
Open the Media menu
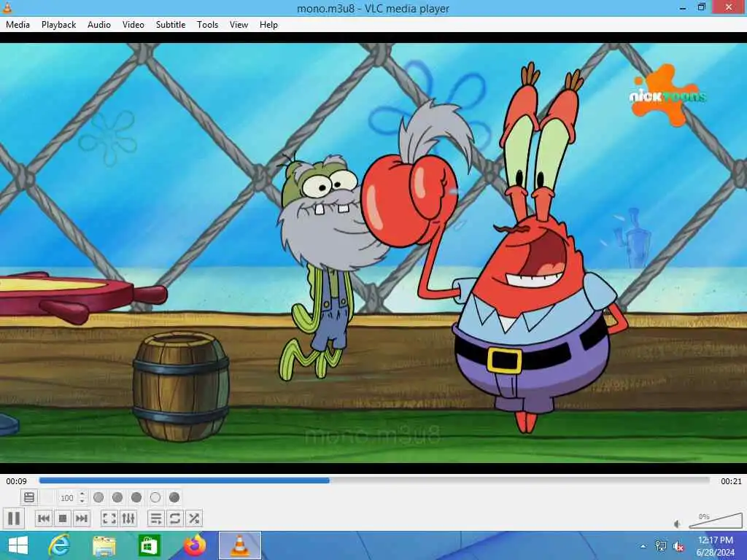click(18, 25)
